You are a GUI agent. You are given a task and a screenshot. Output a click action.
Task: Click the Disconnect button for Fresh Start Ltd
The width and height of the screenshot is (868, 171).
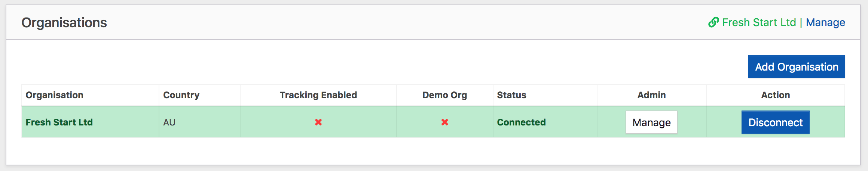pyautogui.click(x=776, y=122)
